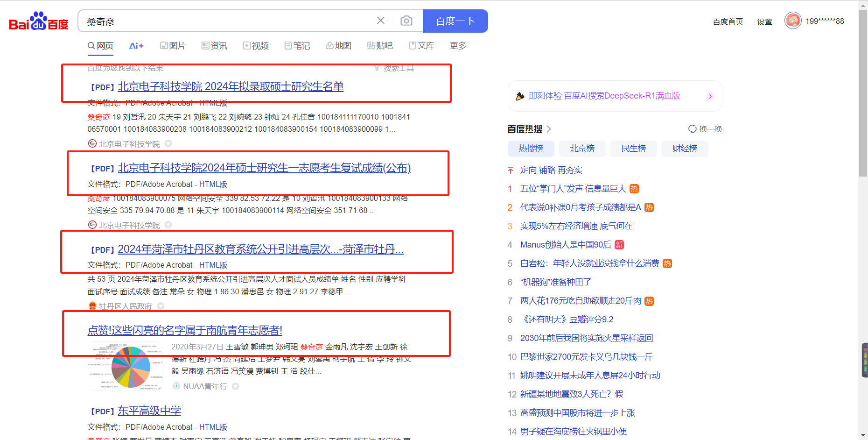This screenshot has height=440, width=868.
Task: Click the user avatar icon
Action: click(793, 21)
